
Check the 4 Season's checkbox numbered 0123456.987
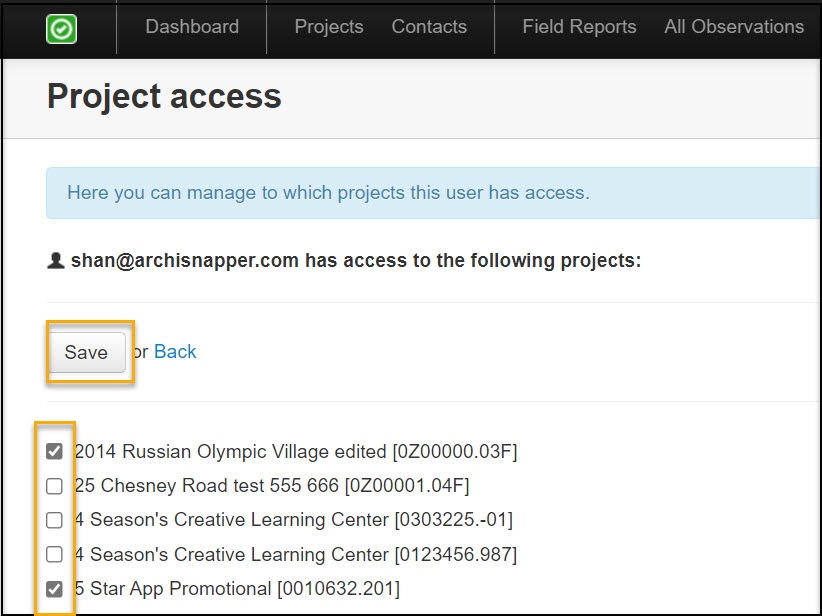coord(55,554)
